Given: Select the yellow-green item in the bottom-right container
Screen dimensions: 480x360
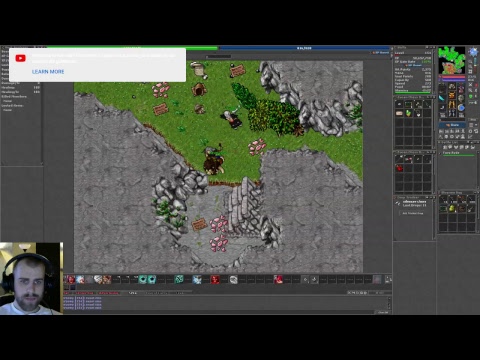Looking at the screenshot, I should 452,209.
